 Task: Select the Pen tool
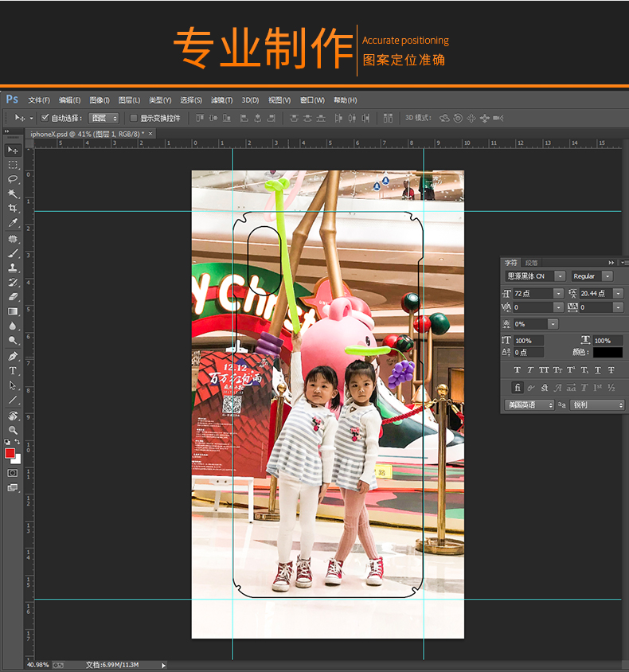[x=13, y=356]
